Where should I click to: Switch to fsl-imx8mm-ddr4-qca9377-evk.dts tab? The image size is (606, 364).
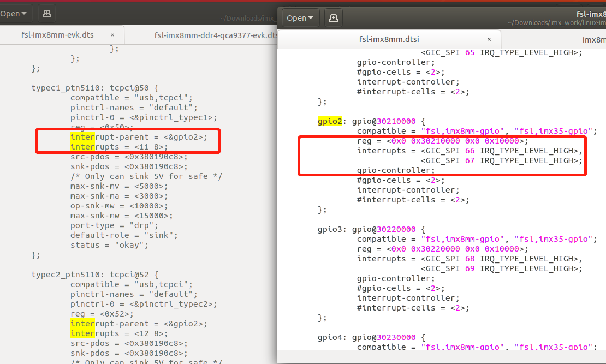tap(216, 35)
